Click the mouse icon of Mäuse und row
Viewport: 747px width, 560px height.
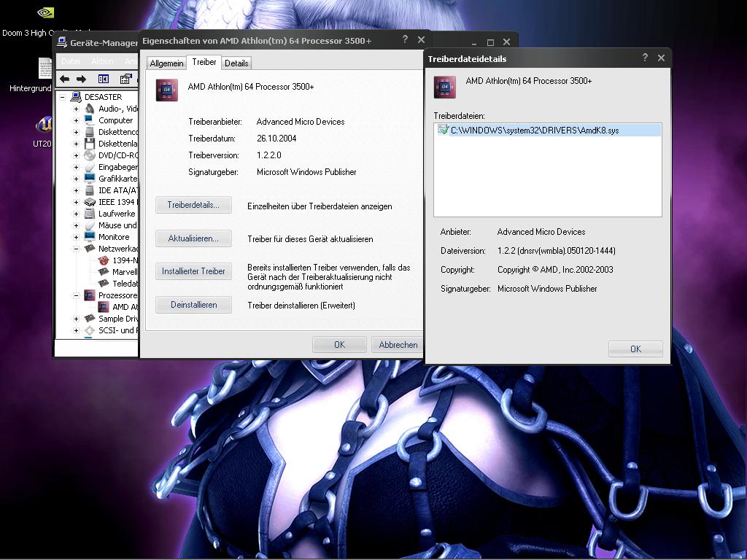click(90, 225)
